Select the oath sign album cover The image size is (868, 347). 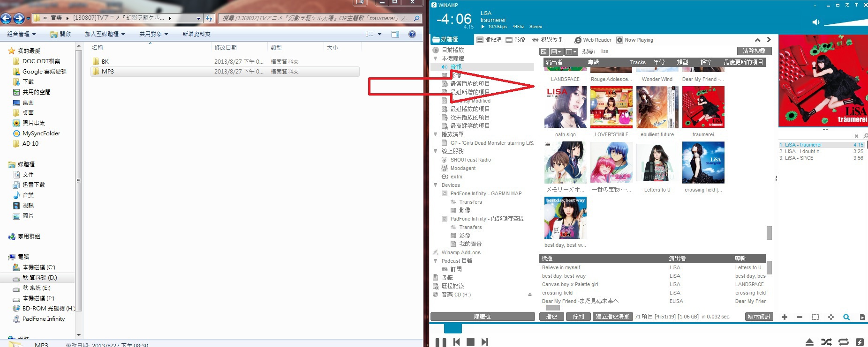click(x=566, y=107)
